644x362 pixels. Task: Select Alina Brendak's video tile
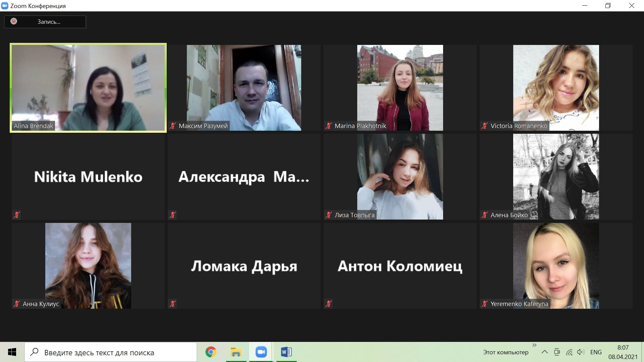(88, 88)
